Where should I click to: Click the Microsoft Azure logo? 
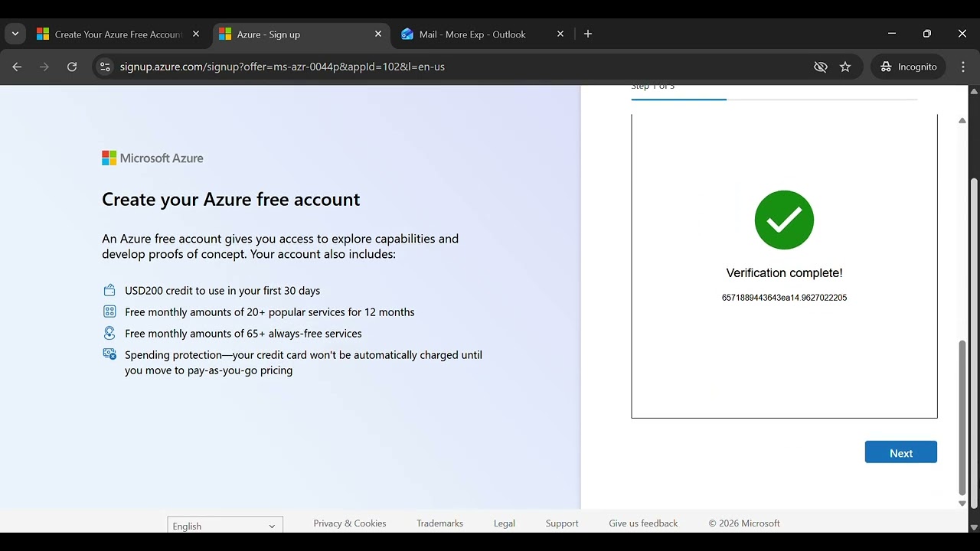coord(152,158)
